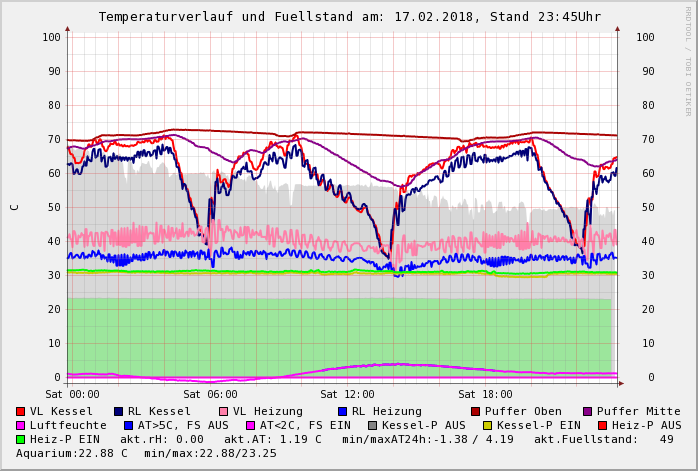Click the dark red Puffer Oben swatch
The image size is (698, 471).
click(475, 411)
